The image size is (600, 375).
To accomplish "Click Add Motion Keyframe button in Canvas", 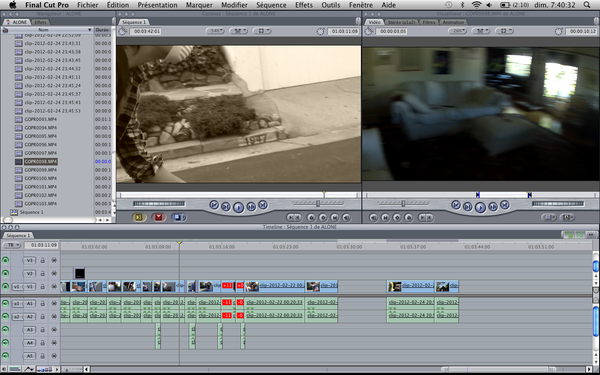I will pos(323,218).
